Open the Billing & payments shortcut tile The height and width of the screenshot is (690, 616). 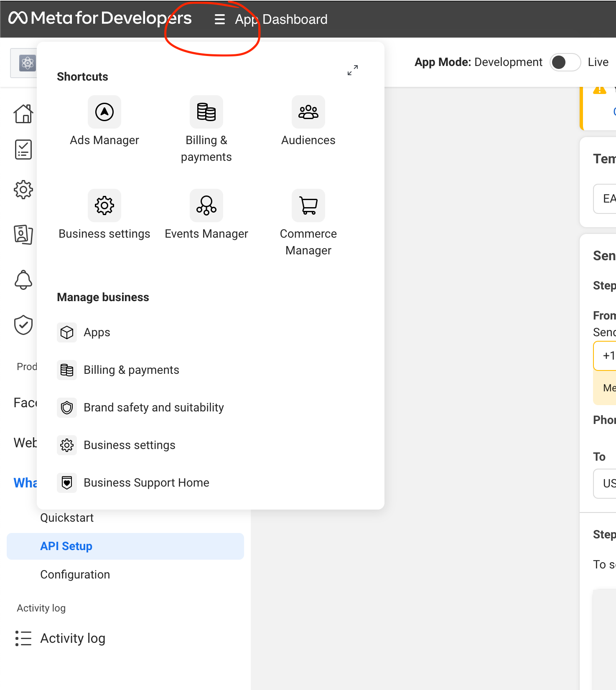pos(206,129)
